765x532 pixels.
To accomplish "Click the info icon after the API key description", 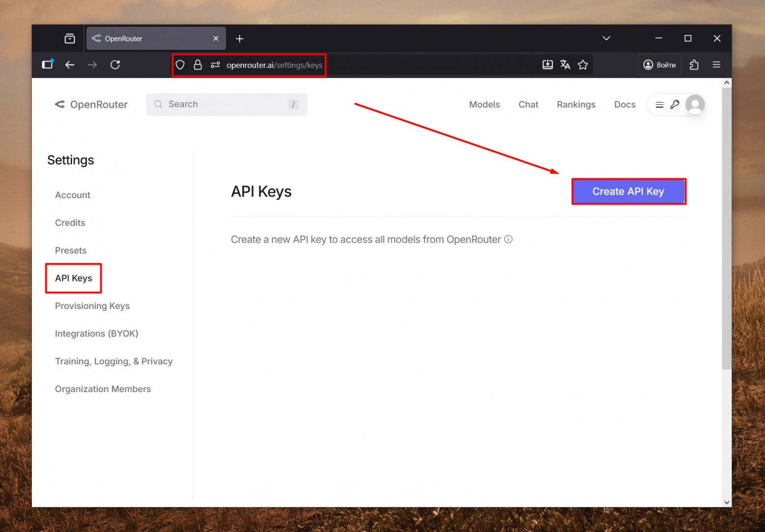I will pos(509,239).
